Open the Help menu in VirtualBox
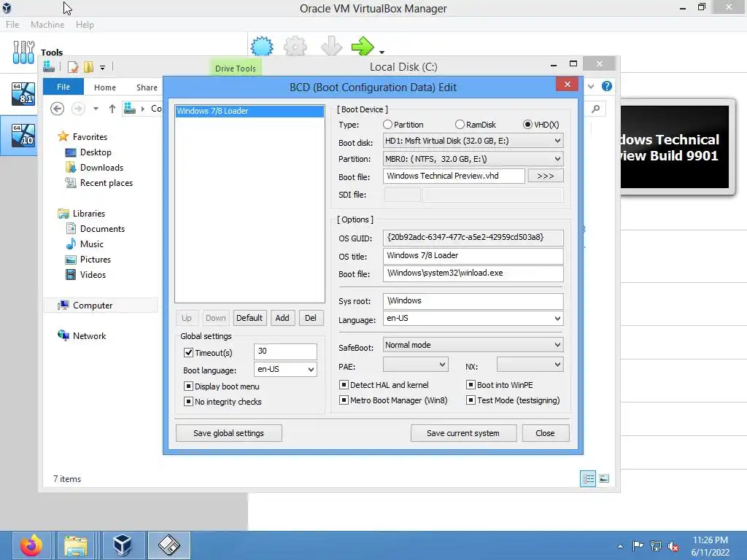 click(85, 25)
